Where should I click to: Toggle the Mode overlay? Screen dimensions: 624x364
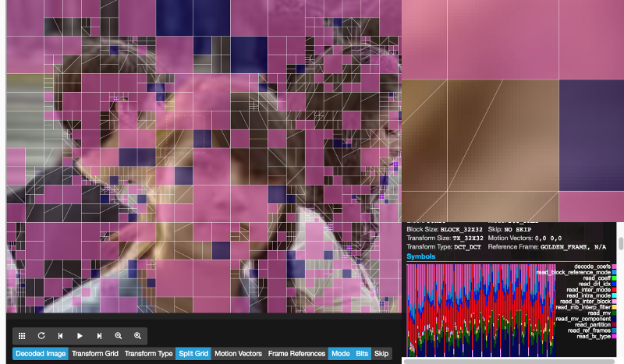341,354
